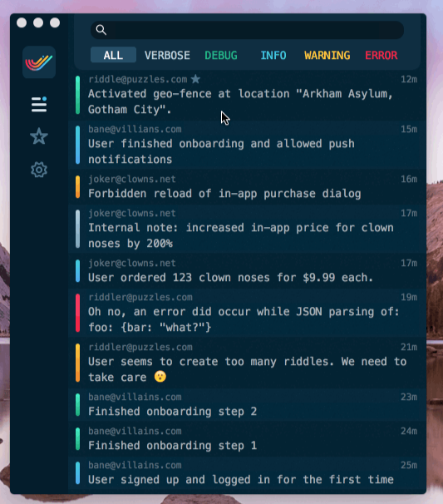Filter logs by WARNING level

point(327,55)
